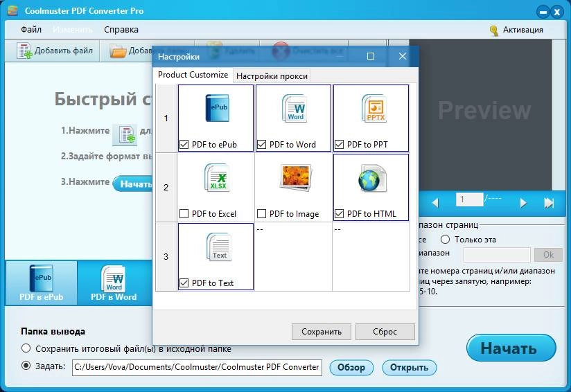Select Только эта page range option

coord(445,240)
